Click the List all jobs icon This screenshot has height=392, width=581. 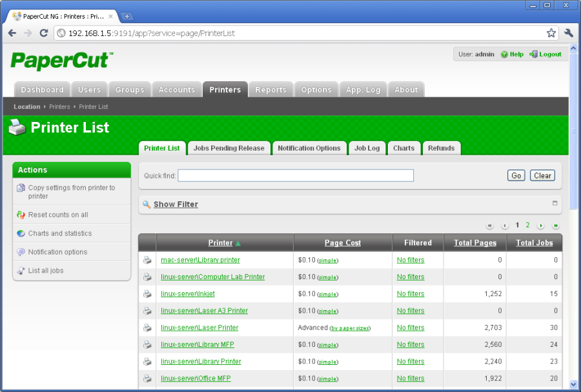point(21,271)
